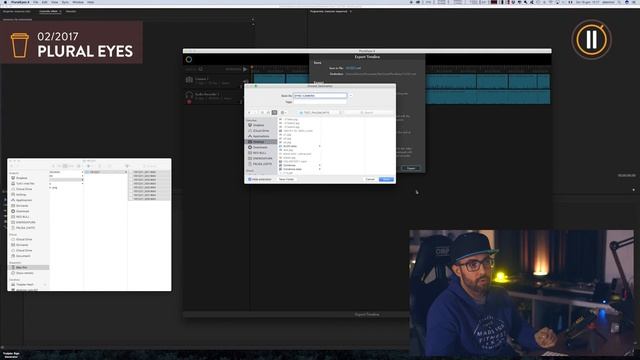Click the Finder window back arrow
This screenshot has width=640, height=360.
click(x=11, y=166)
